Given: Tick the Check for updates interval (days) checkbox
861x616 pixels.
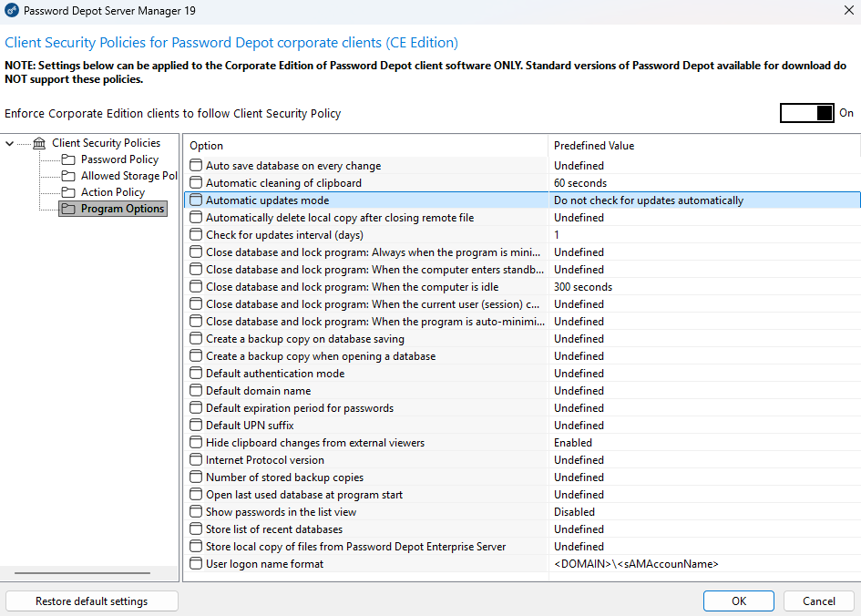Looking at the screenshot, I should [196, 235].
